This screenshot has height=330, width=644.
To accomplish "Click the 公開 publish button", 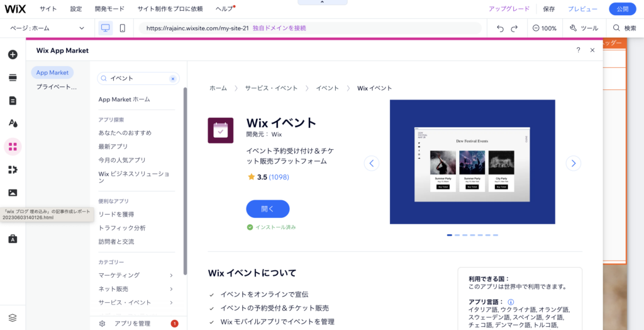I will (623, 9).
